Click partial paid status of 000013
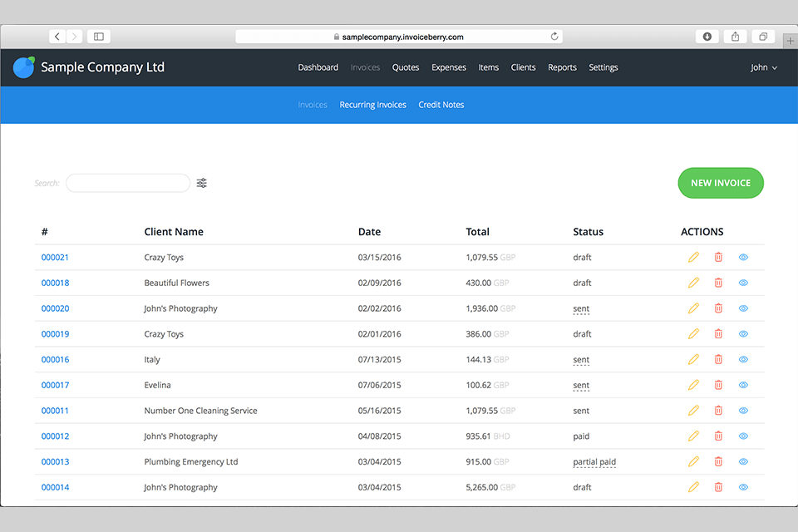 (594, 461)
